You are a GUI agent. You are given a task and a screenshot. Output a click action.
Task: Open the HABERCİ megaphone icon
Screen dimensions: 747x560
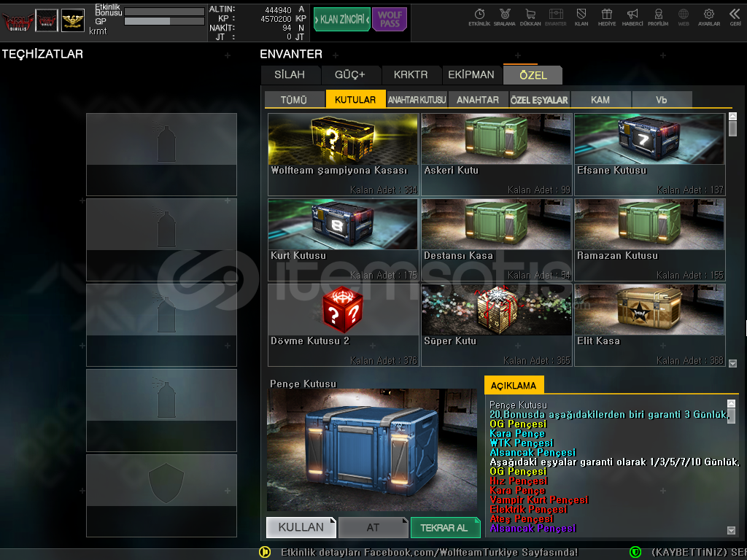632,17
